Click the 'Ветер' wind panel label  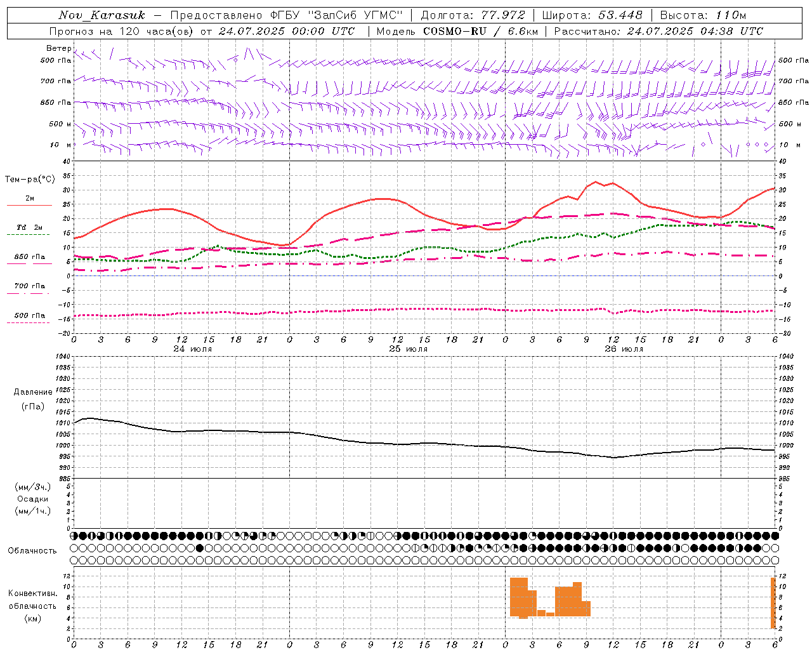click(58, 48)
